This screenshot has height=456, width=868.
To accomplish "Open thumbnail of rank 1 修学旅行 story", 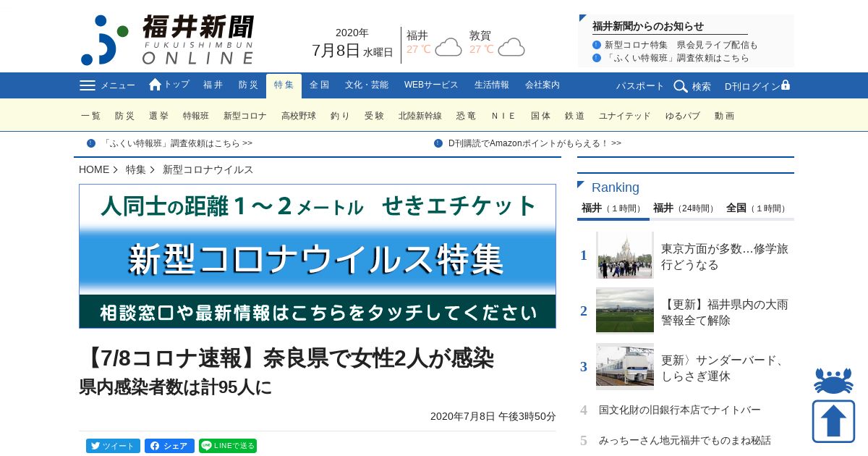I will pos(625,255).
